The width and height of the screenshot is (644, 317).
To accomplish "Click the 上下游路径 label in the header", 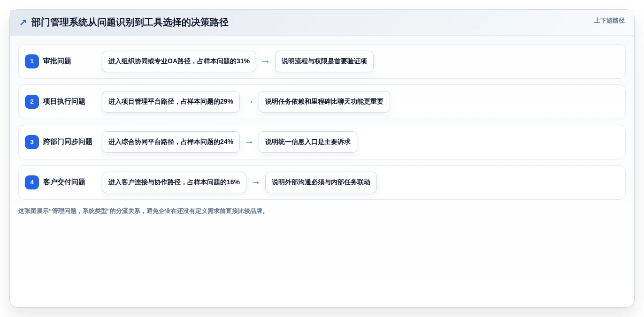I will point(609,21).
